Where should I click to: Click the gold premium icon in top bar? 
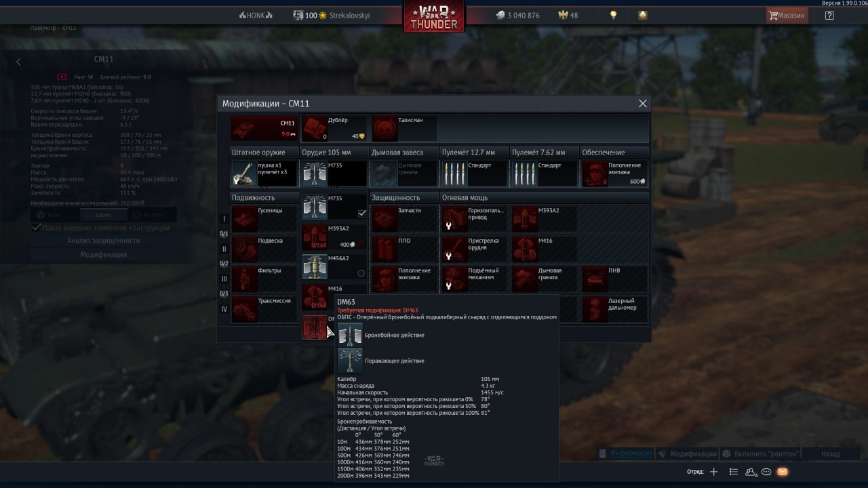642,15
